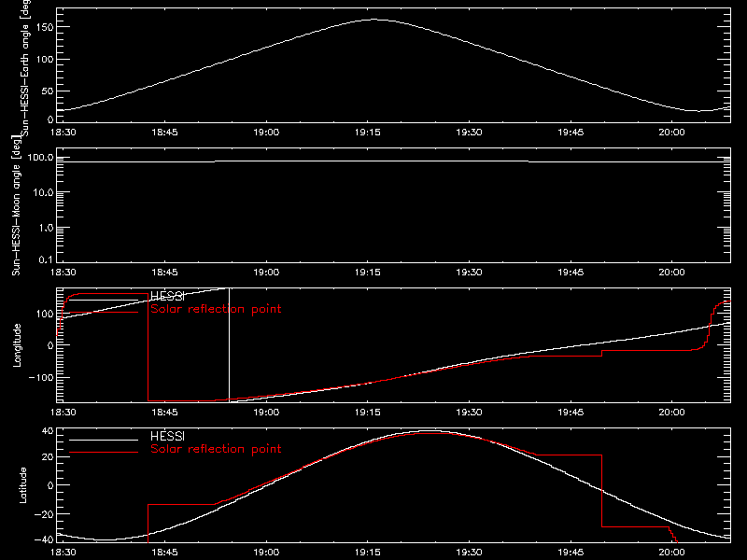Screen dimensions: 747x560
Task: Click 19:00 time label under Longitude plot
Action: 266,412
